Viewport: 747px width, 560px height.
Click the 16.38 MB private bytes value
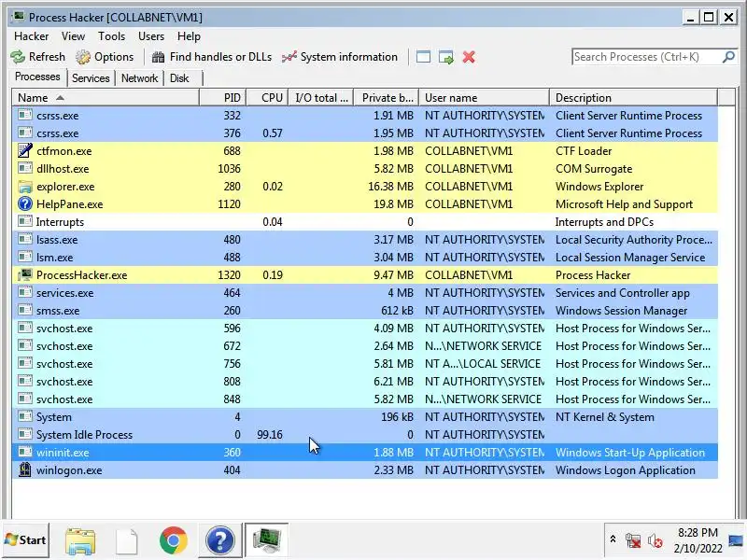[x=390, y=186]
